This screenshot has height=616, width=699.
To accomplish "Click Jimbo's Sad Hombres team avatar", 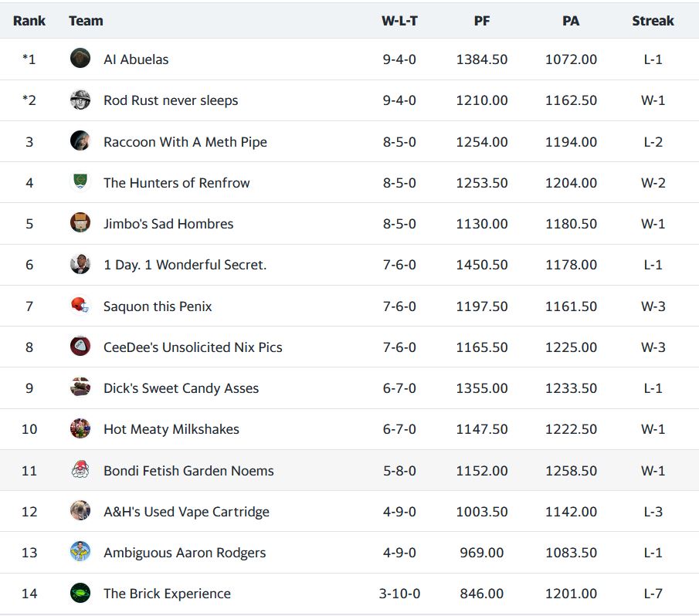I will (x=80, y=223).
